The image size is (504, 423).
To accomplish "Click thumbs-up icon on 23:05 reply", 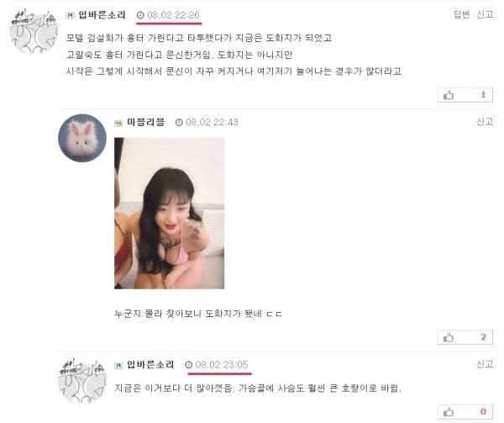I will (449, 412).
